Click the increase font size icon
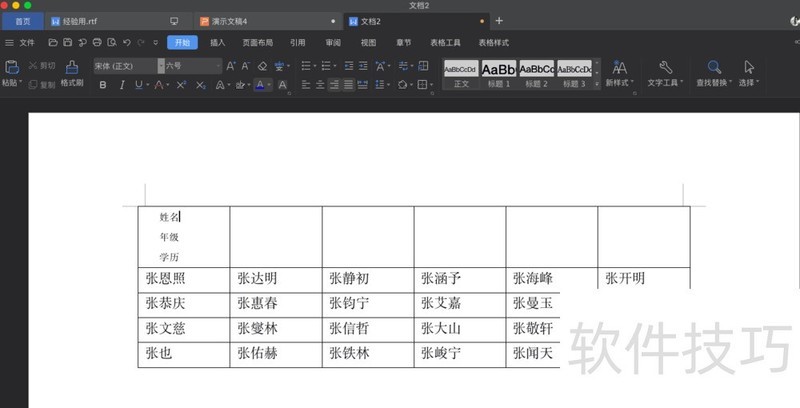This screenshot has width=800, height=408. (x=230, y=66)
